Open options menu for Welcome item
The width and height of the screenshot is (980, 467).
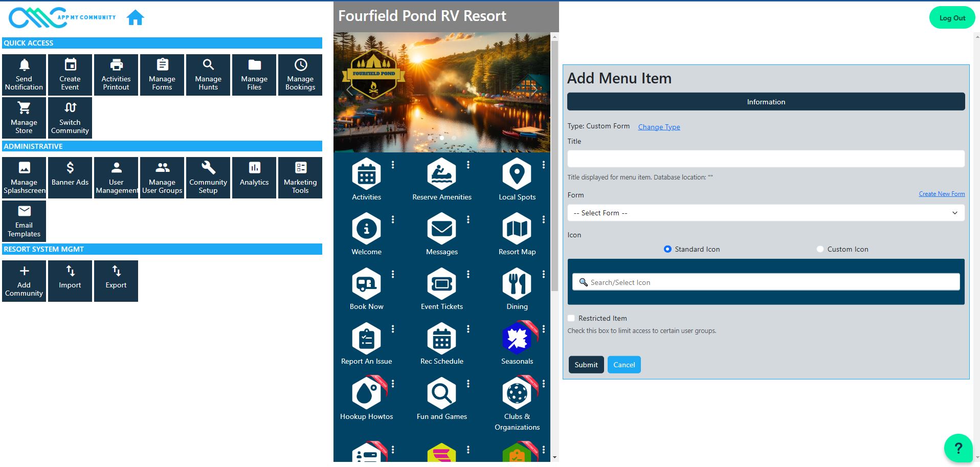click(x=393, y=219)
